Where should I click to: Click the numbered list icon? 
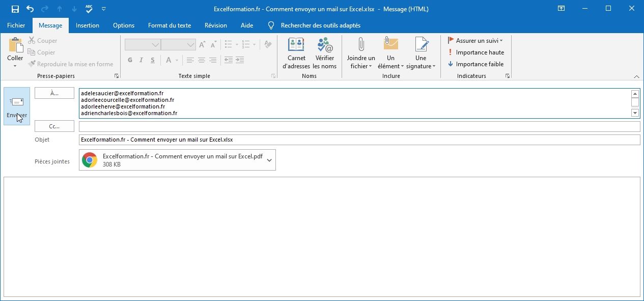pos(245,45)
